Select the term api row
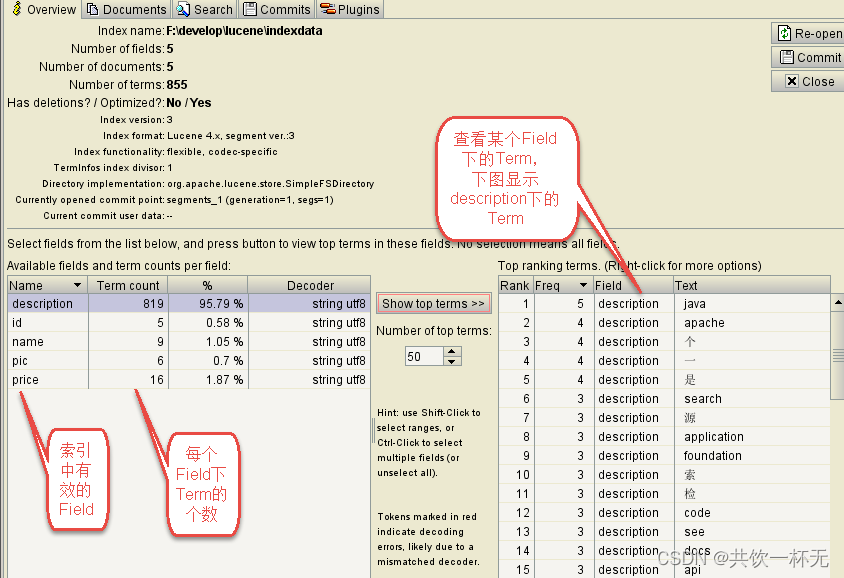This screenshot has width=844, height=578. point(664,569)
